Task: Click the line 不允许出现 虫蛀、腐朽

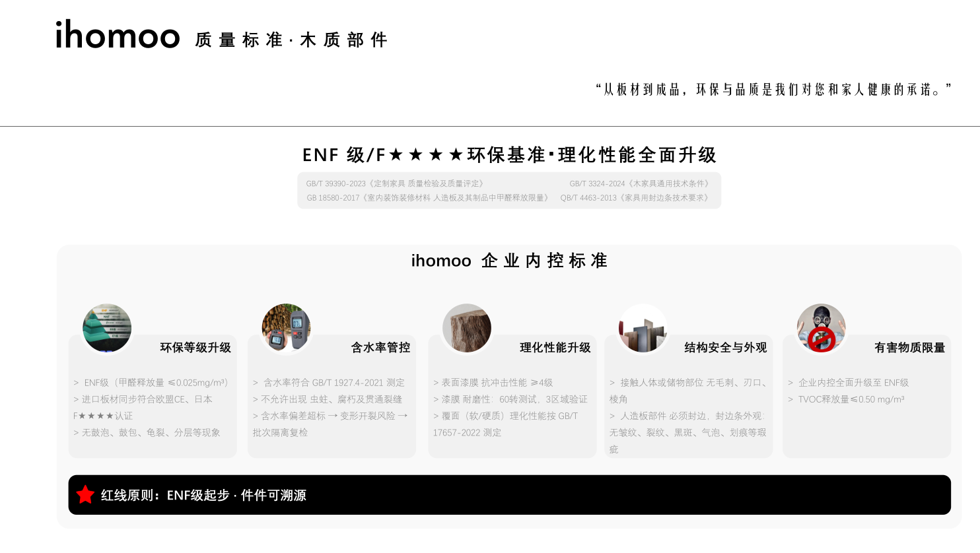Action: pyautogui.click(x=327, y=399)
